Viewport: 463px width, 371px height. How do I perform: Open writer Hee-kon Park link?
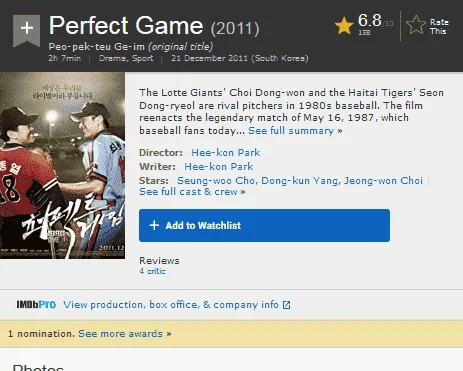pos(219,167)
